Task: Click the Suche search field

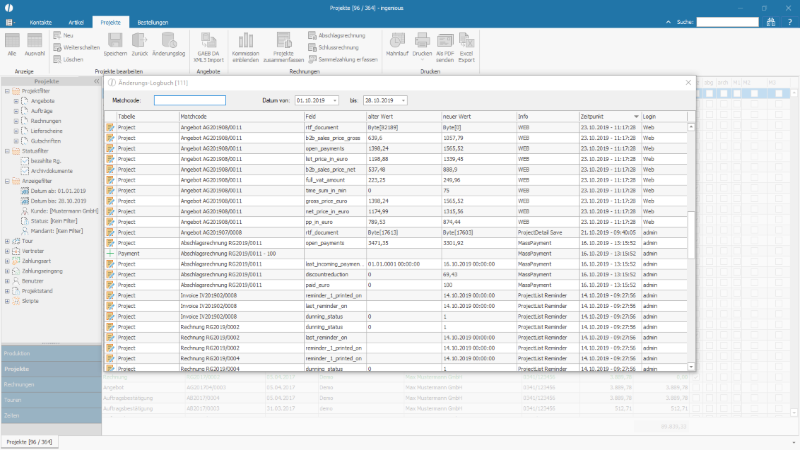Action: (x=728, y=22)
